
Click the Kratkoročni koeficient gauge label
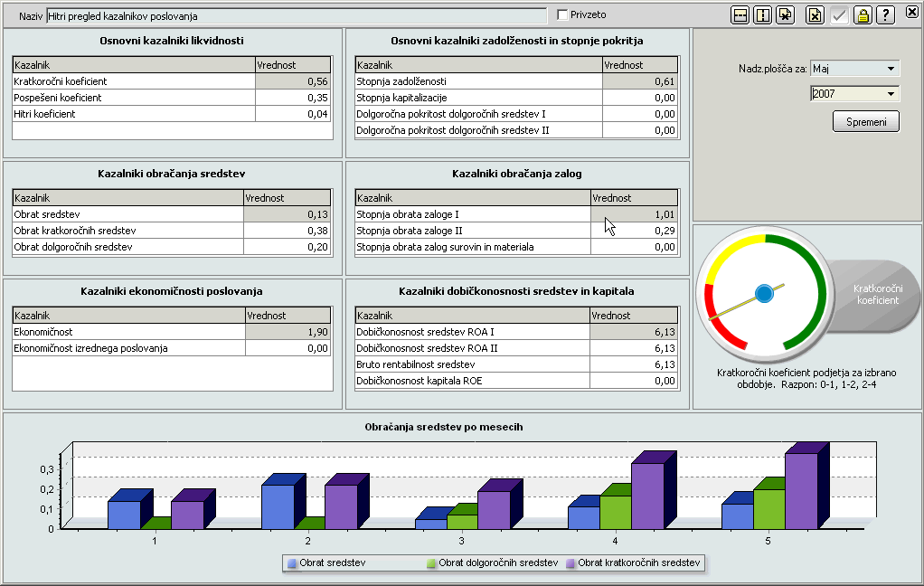[875, 293]
